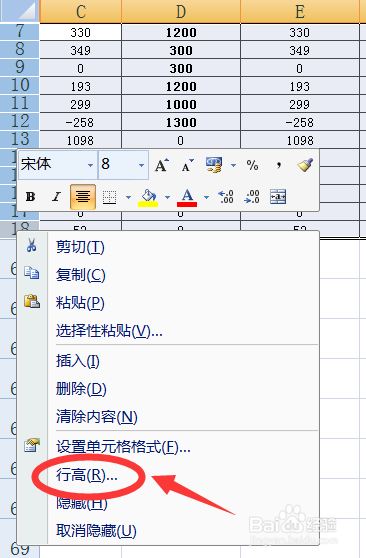Click cell C10 containing 193
The height and width of the screenshot is (558, 366).
click(80, 86)
